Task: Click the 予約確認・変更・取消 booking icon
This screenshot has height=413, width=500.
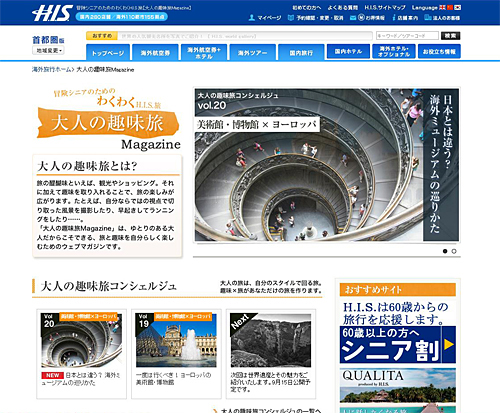Action: click(x=291, y=18)
